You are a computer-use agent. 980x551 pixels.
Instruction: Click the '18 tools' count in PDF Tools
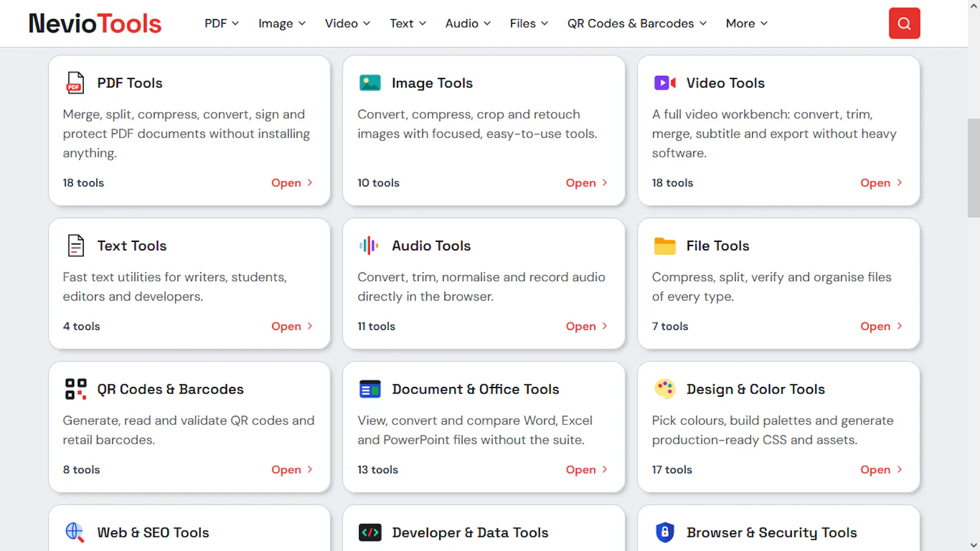pyautogui.click(x=83, y=182)
